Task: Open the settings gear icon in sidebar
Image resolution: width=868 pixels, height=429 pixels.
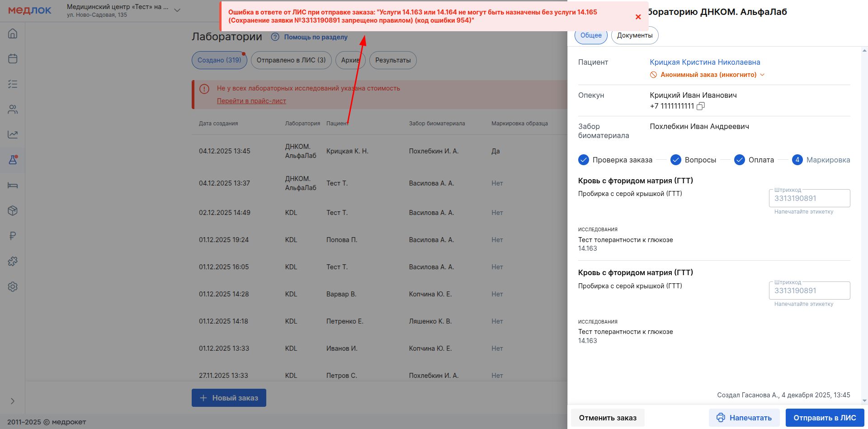Action: (13, 286)
